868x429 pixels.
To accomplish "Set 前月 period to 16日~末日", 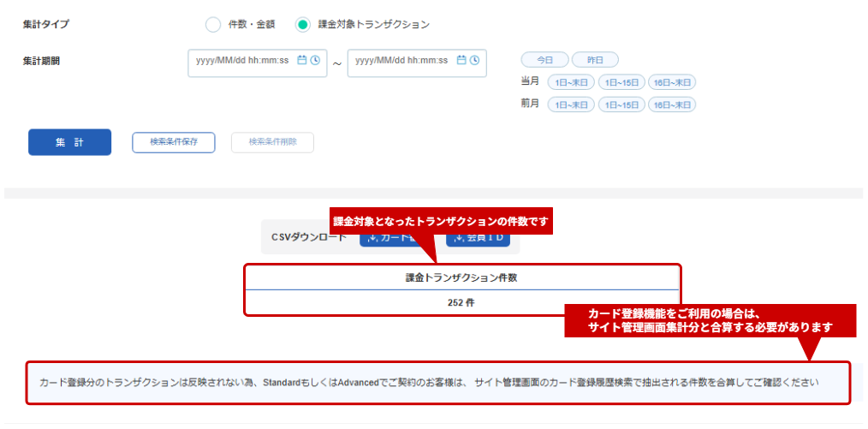I will point(672,104).
